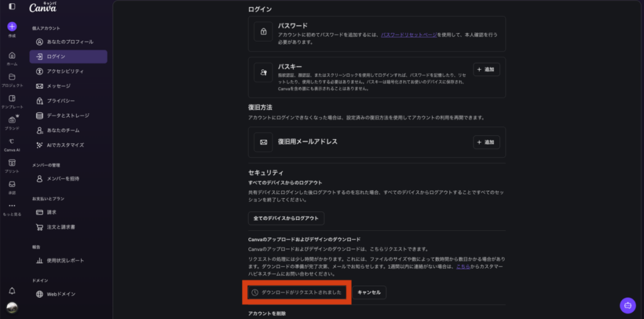Open Webドメイン settings
Screen dimensions: 644x319
[x=68, y=294]
